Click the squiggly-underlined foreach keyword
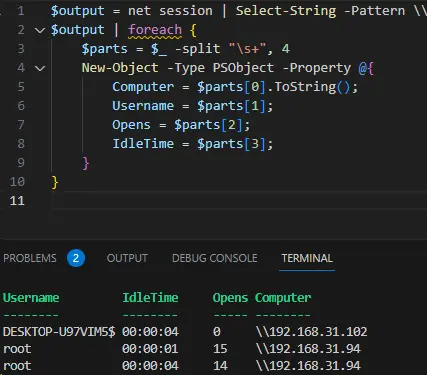This screenshot has height=375, width=427. (155, 30)
